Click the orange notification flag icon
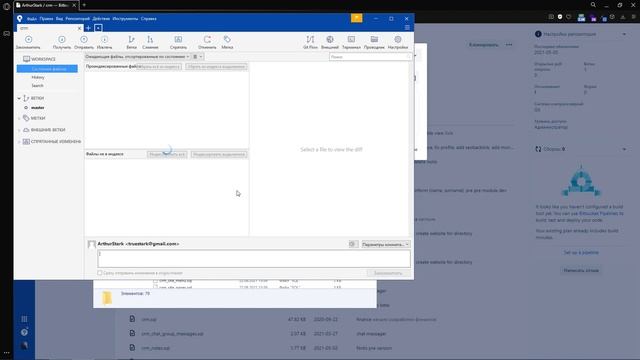This screenshot has width=640, height=360. pos(356,18)
